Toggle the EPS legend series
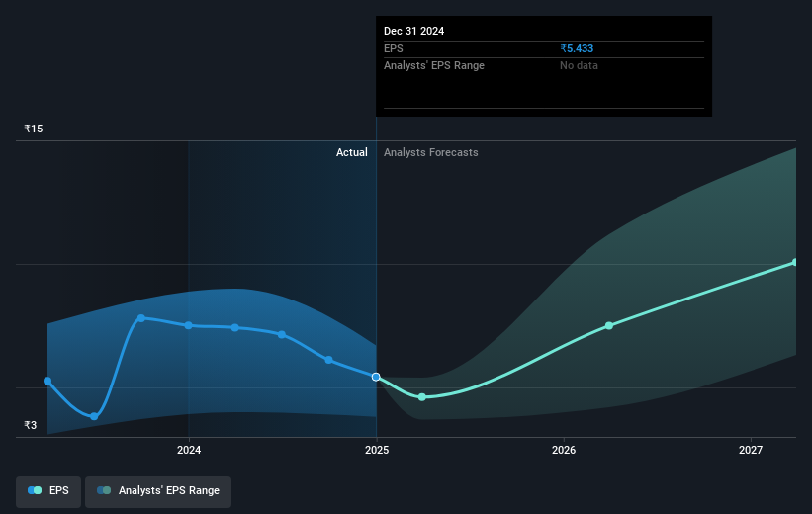Viewport: 812px width, 514px height. click(x=48, y=491)
